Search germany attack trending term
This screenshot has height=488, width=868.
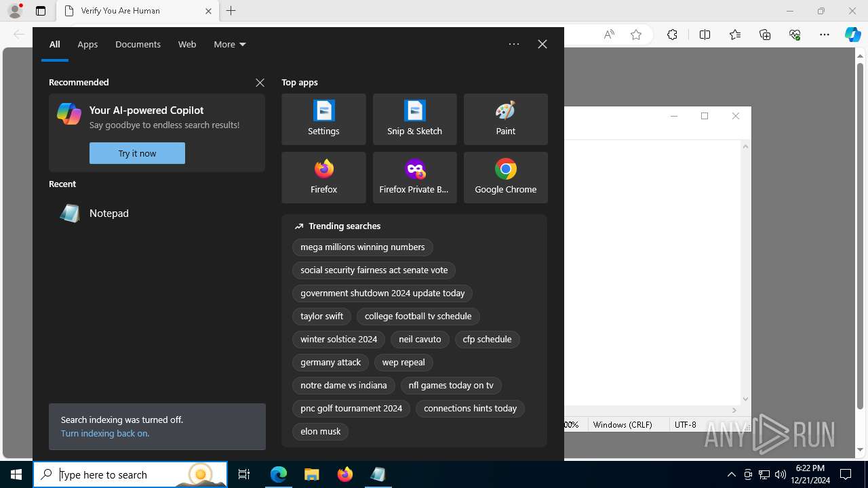[x=330, y=363]
